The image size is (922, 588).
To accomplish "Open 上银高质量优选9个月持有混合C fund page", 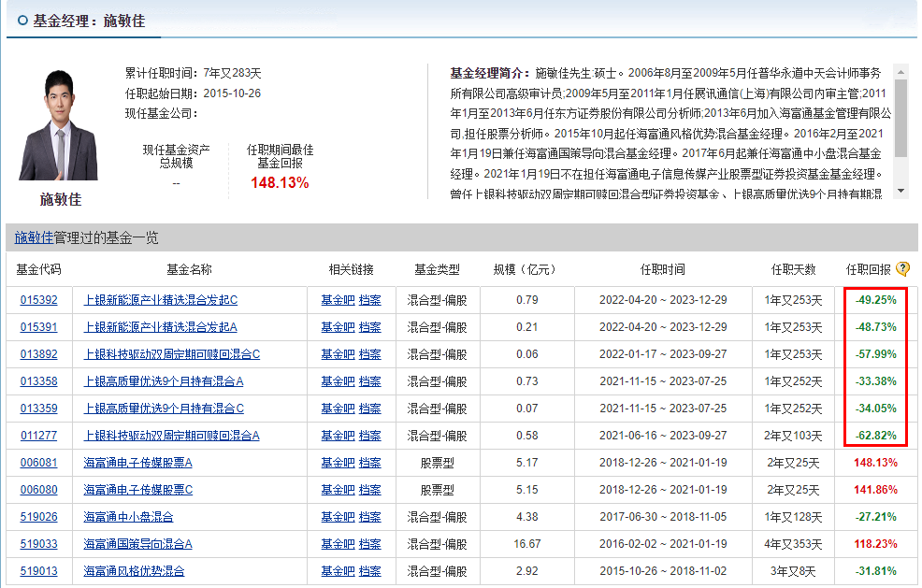I will [164, 409].
